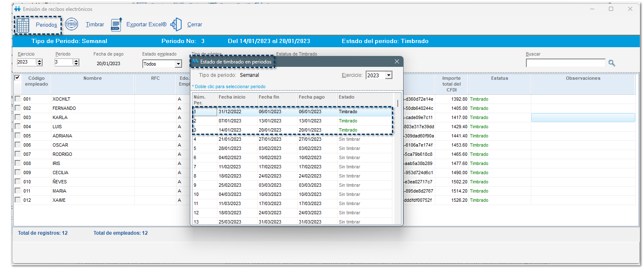Viewport: 644px width, 269px height.
Task: Click the Ejercicio year spinner
Action: coord(40,63)
